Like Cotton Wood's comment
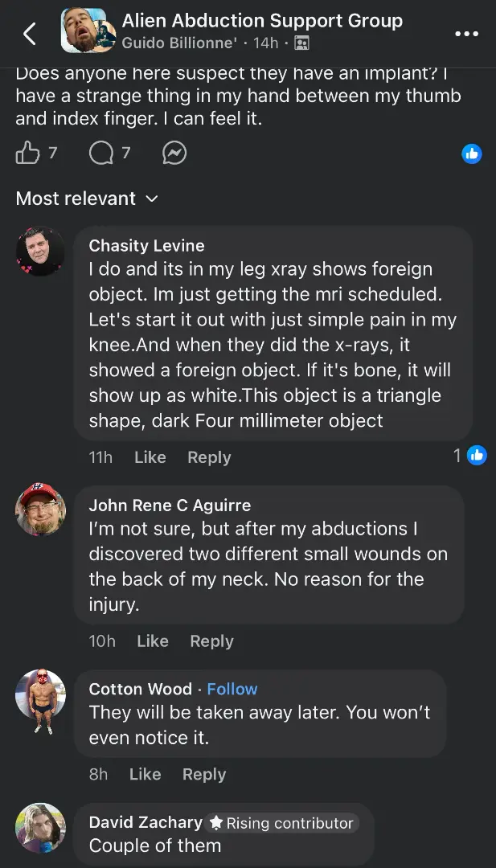 click(146, 774)
